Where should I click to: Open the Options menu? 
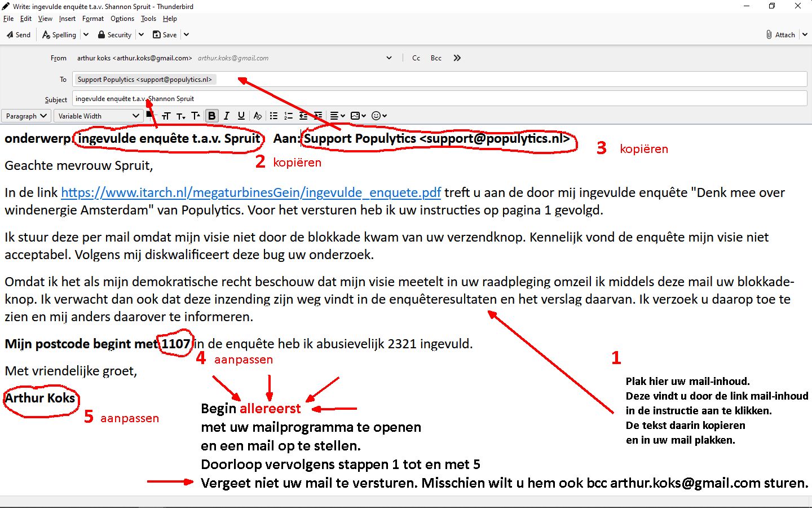(122, 19)
